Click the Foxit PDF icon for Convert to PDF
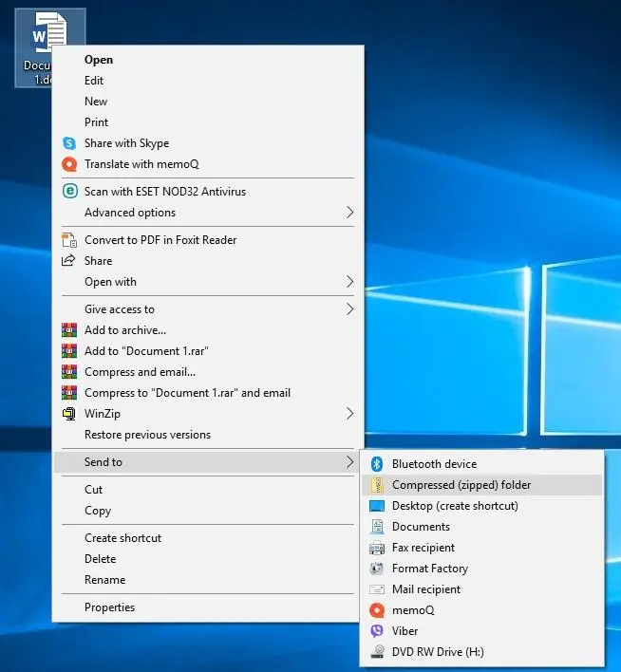 [x=68, y=240]
